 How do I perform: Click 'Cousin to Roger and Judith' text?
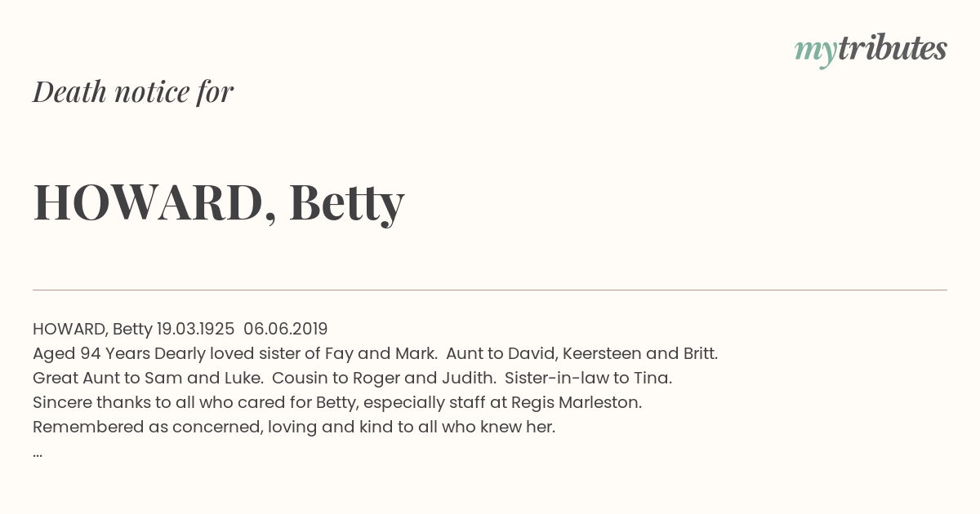(x=384, y=378)
